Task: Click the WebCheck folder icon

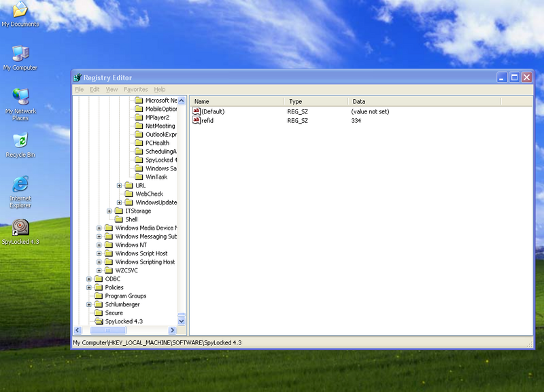Action: point(129,194)
